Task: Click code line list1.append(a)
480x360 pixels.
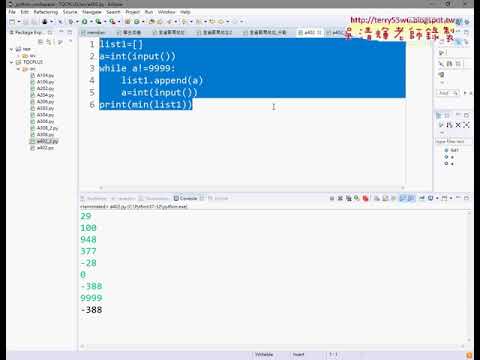Action: click(x=162, y=80)
